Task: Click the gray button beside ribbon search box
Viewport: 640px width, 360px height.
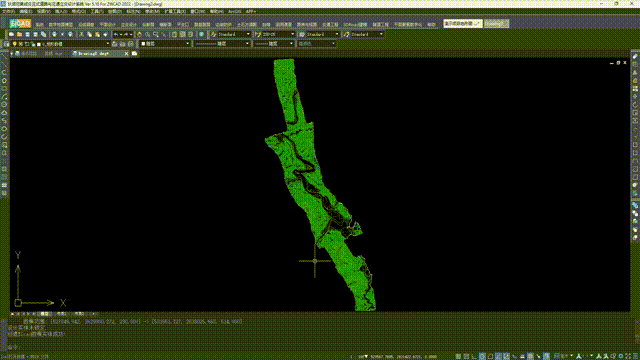Action: pos(496,24)
